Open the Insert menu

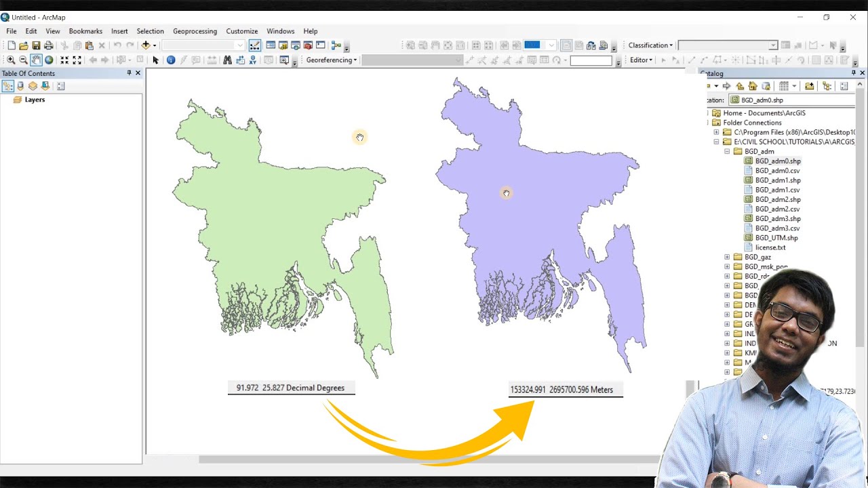pos(119,31)
